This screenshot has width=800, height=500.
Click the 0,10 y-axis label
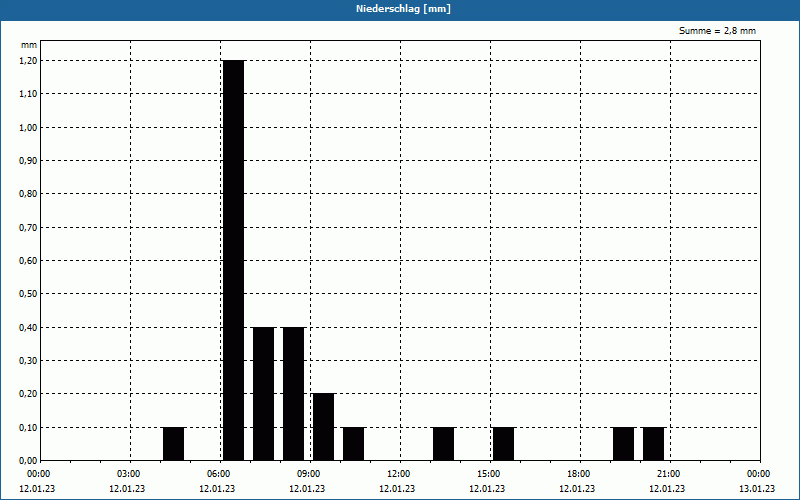(28, 428)
